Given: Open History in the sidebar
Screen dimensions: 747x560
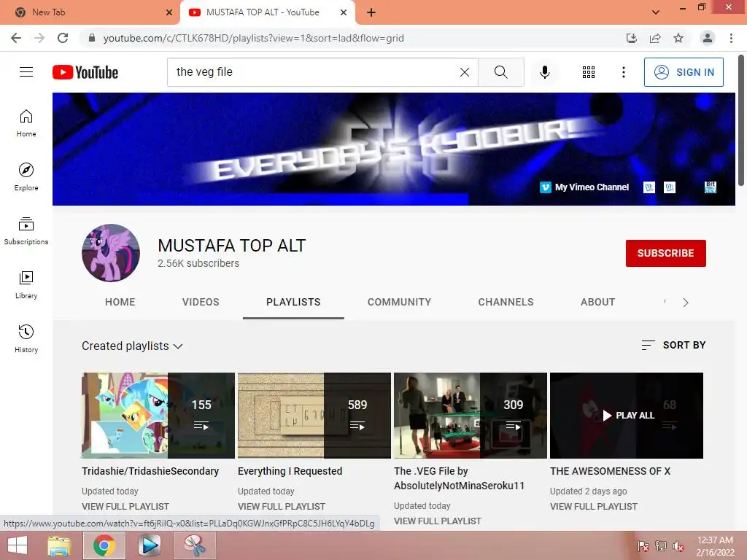Looking at the screenshot, I should (26, 338).
